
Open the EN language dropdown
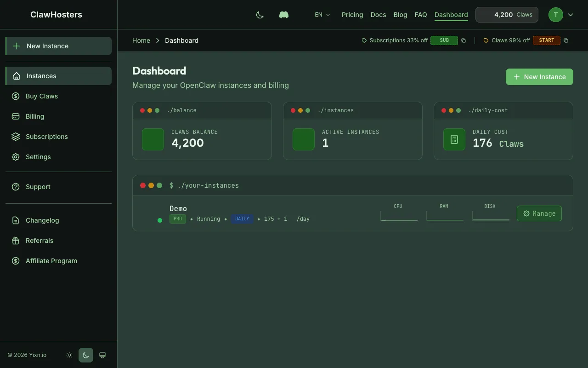[x=322, y=14]
